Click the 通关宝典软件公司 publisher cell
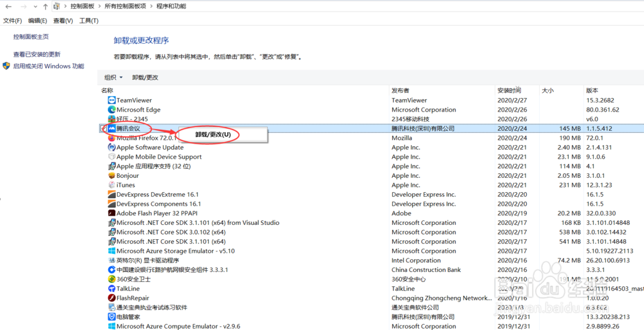The image size is (644, 330). coord(415,307)
